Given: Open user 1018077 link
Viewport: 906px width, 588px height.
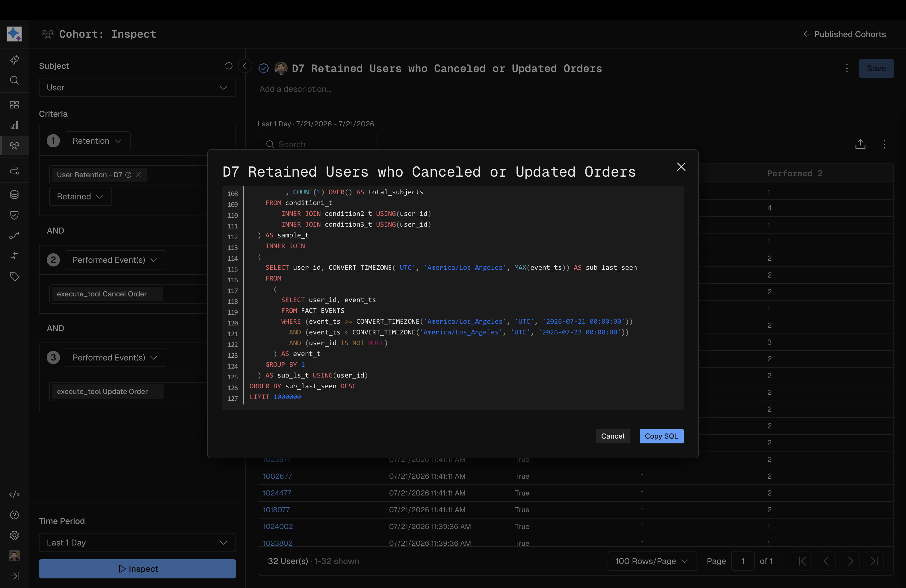Looking at the screenshot, I should pyautogui.click(x=276, y=510).
